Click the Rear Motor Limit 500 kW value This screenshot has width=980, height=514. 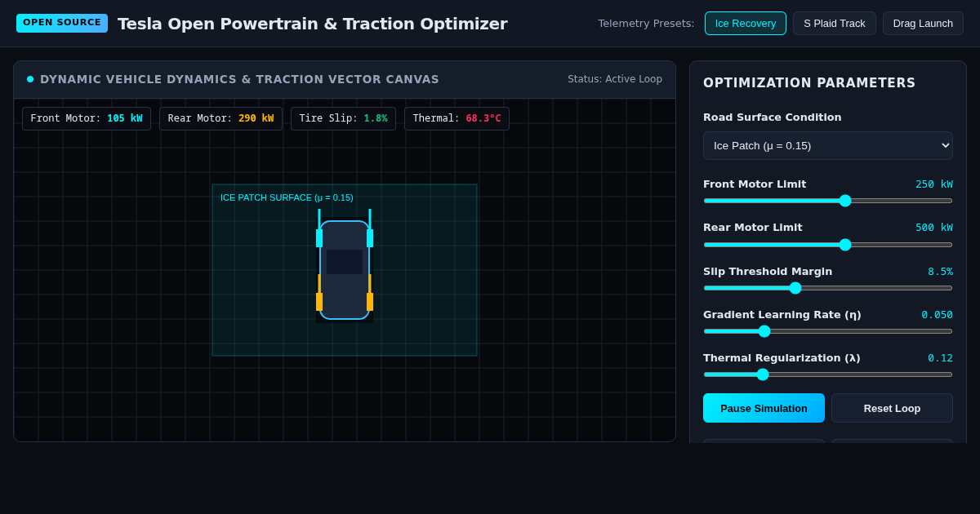(x=934, y=228)
